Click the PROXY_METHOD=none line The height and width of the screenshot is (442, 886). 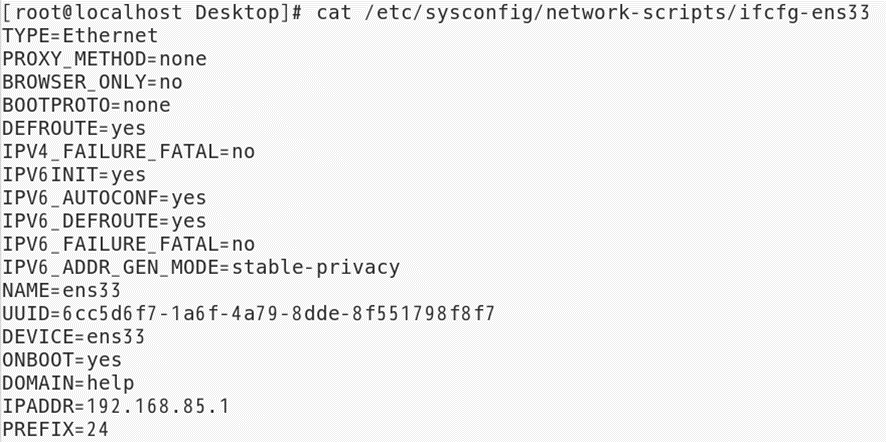[x=105, y=59]
